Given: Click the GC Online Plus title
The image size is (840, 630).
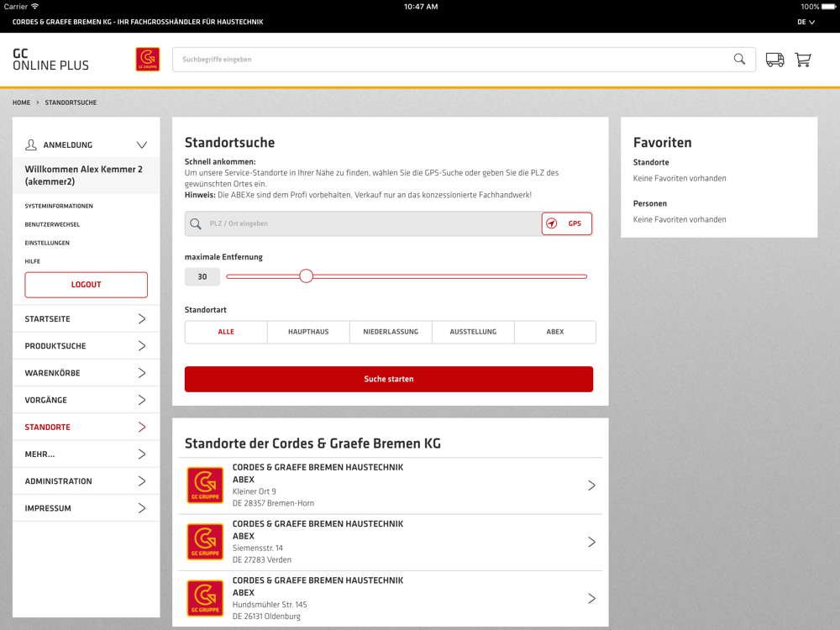Looking at the screenshot, I should tap(51, 60).
